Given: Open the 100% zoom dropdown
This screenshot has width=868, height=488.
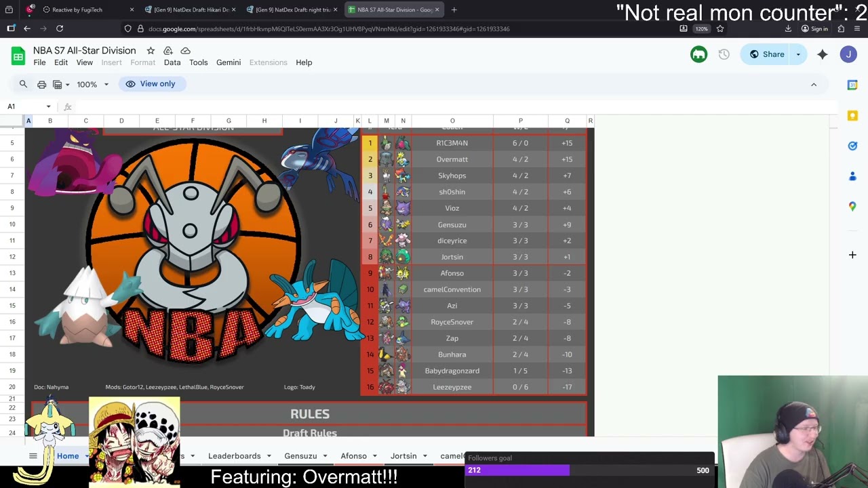Looking at the screenshot, I should pyautogui.click(x=92, y=84).
